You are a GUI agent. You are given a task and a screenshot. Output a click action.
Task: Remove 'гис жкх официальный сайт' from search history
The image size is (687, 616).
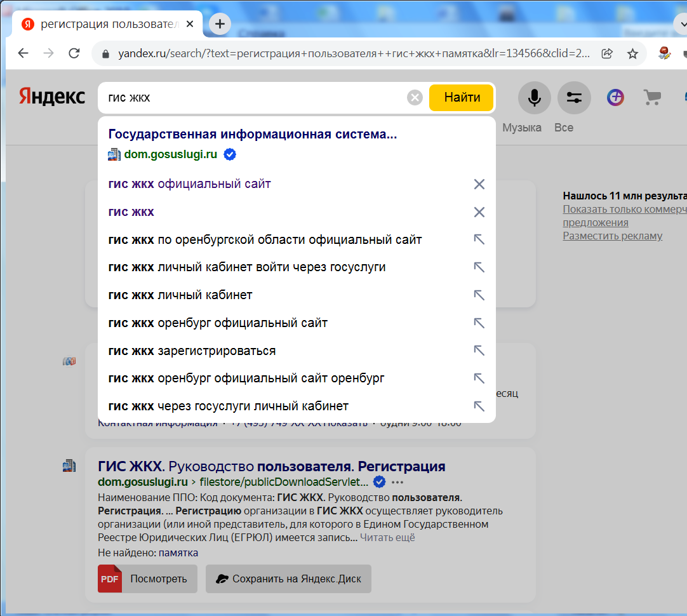point(479,184)
